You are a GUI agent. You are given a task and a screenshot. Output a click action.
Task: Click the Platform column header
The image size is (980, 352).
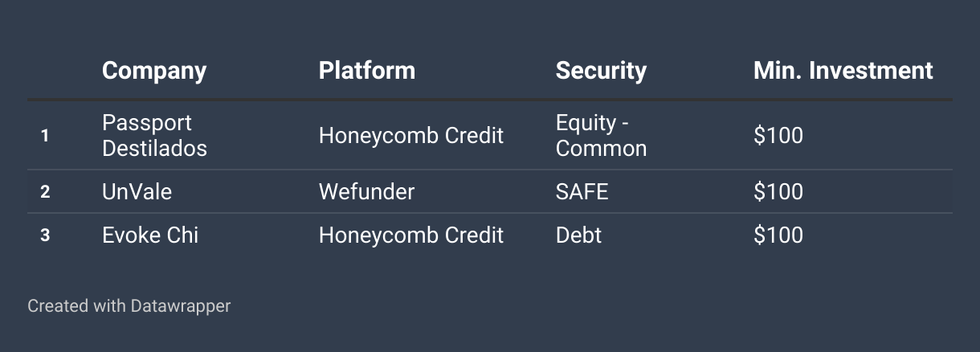click(367, 71)
